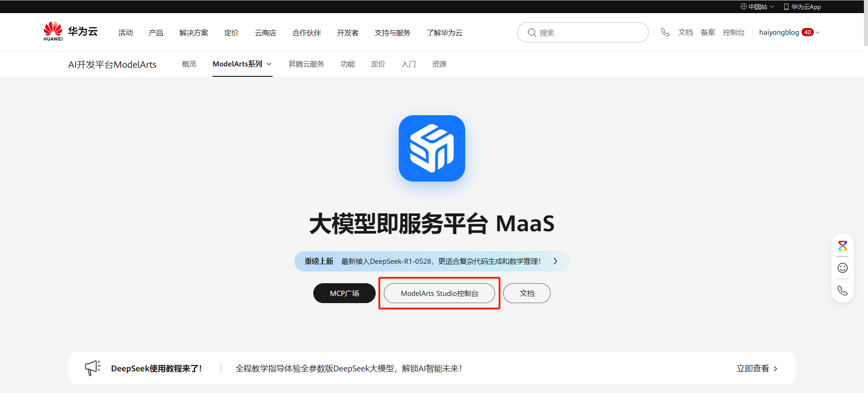Click the 文档 link in the top navigation
This screenshot has height=393, width=868.
pos(685,32)
